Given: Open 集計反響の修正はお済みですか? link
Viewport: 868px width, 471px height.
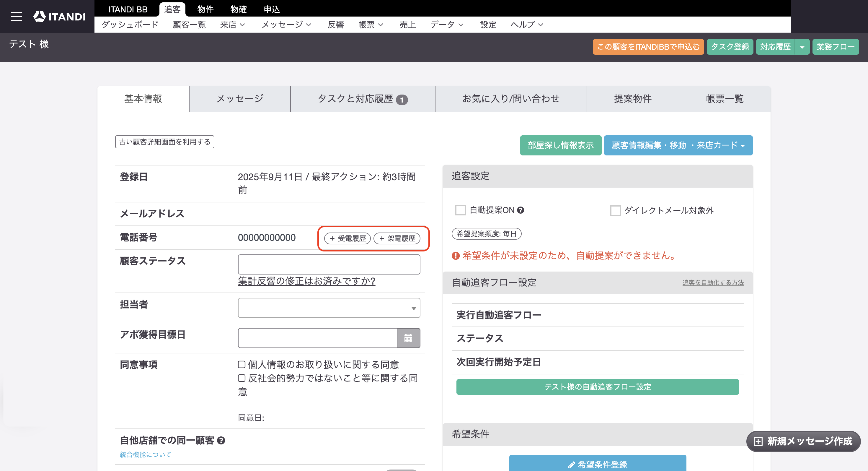Looking at the screenshot, I should (x=306, y=281).
